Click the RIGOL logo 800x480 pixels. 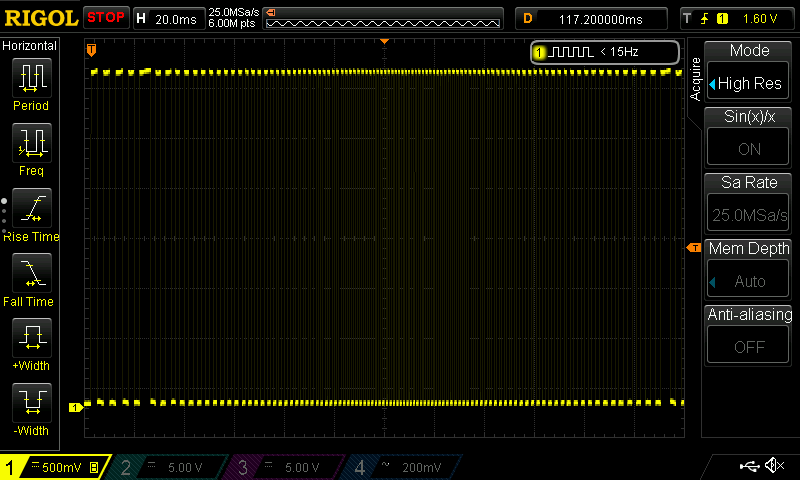[x=41, y=18]
